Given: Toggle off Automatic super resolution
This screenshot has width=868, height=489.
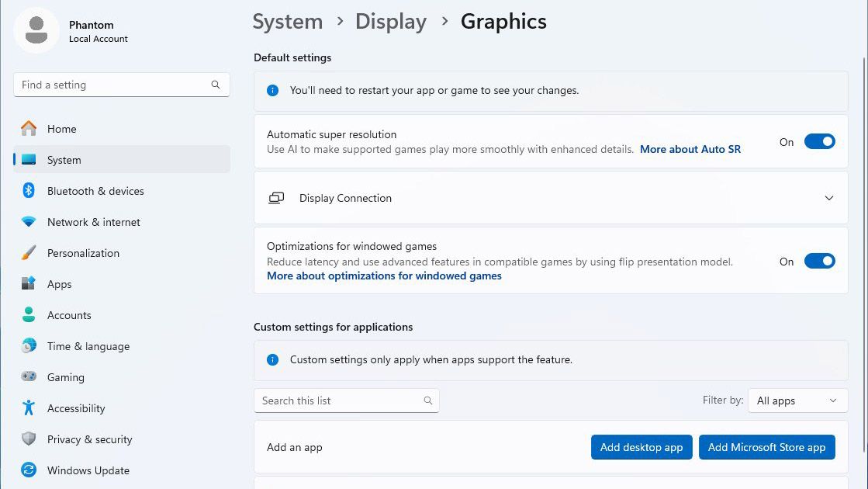Looking at the screenshot, I should click(x=819, y=141).
